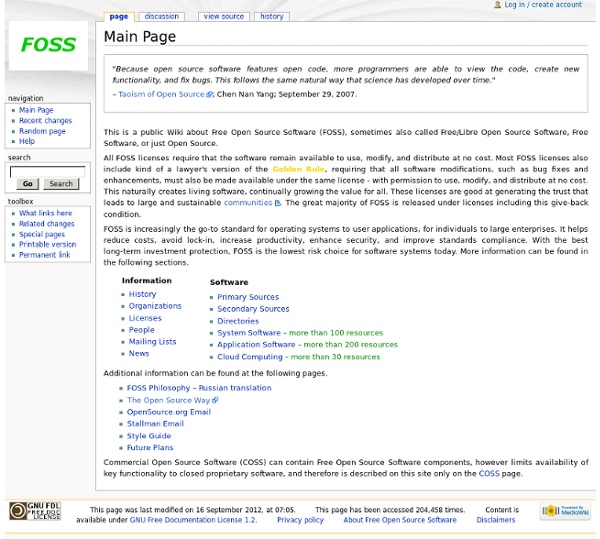Open the Cloud Computing link

(x=250, y=357)
